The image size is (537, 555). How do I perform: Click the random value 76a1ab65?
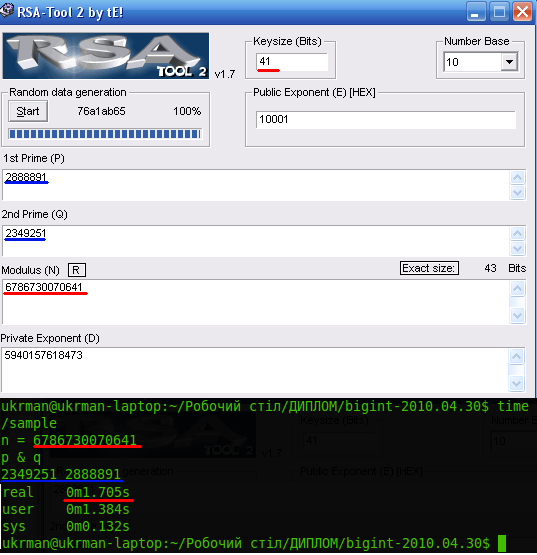[x=101, y=111]
